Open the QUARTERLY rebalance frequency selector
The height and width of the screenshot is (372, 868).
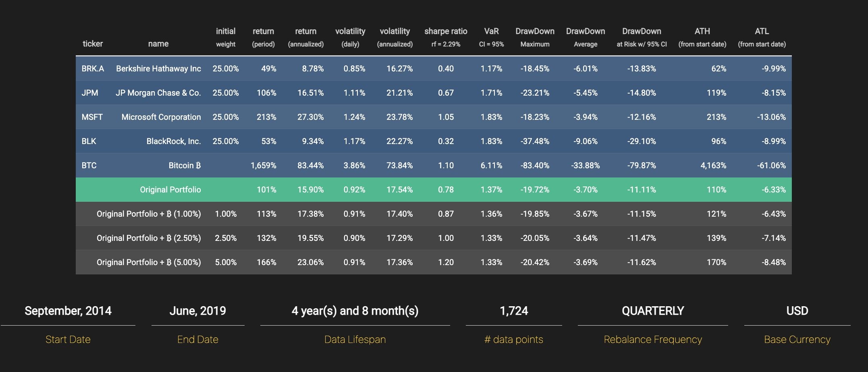[653, 311]
